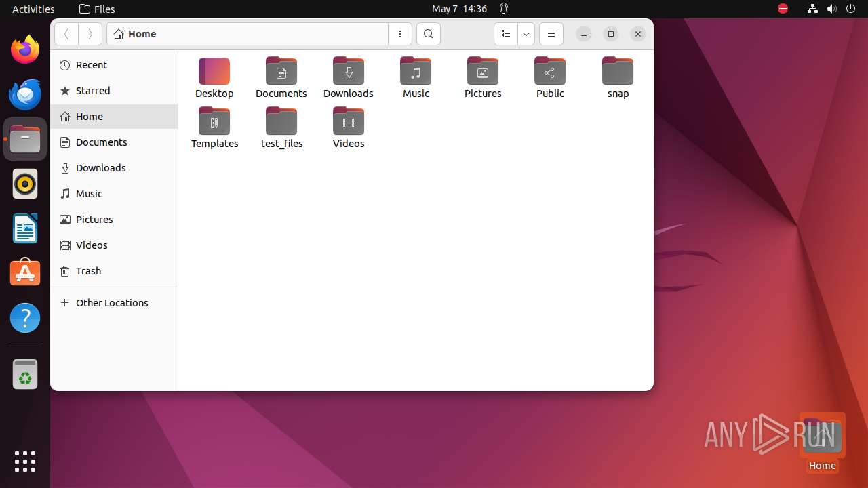Viewport: 868px width, 488px height.
Task: Open the Activities overview
Action: pos(33,9)
